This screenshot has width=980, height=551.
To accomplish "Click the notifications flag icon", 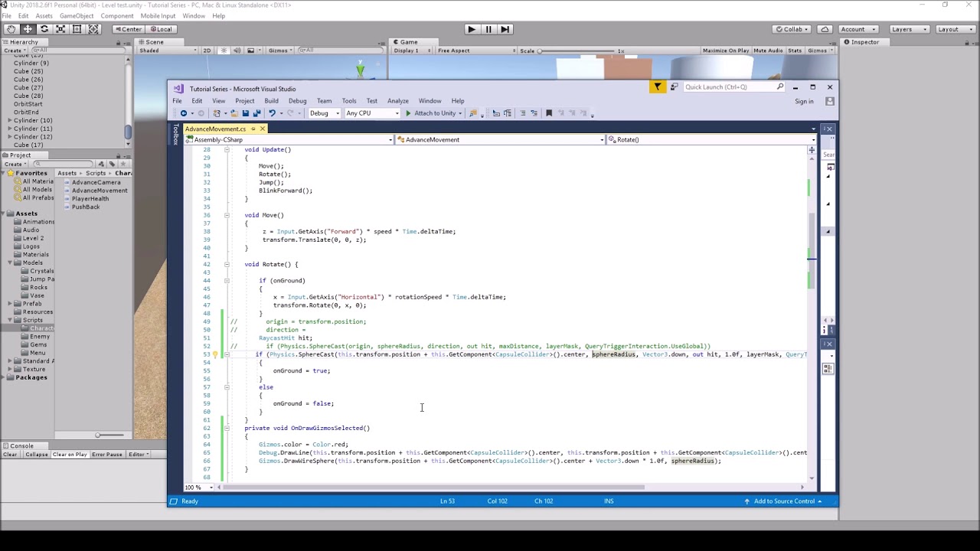I will click(x=657, y=87).
